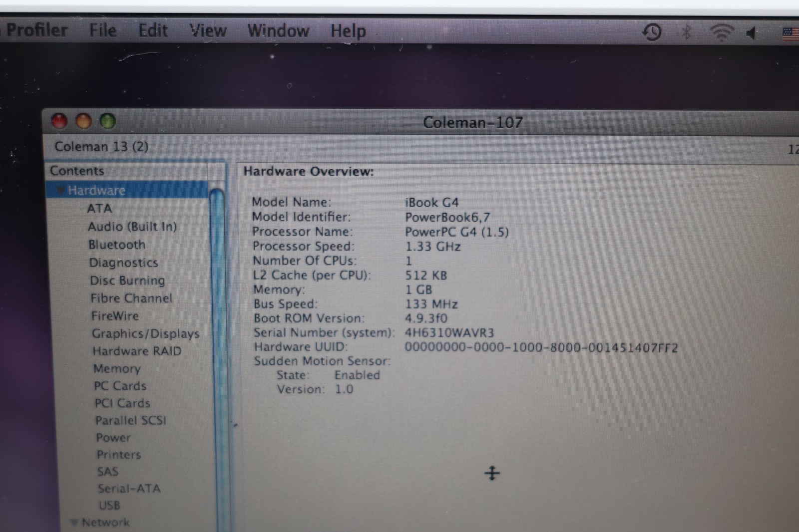Click the Enabled motion sensor state
The image size is (799, 532).
click(x=357, y=375)
